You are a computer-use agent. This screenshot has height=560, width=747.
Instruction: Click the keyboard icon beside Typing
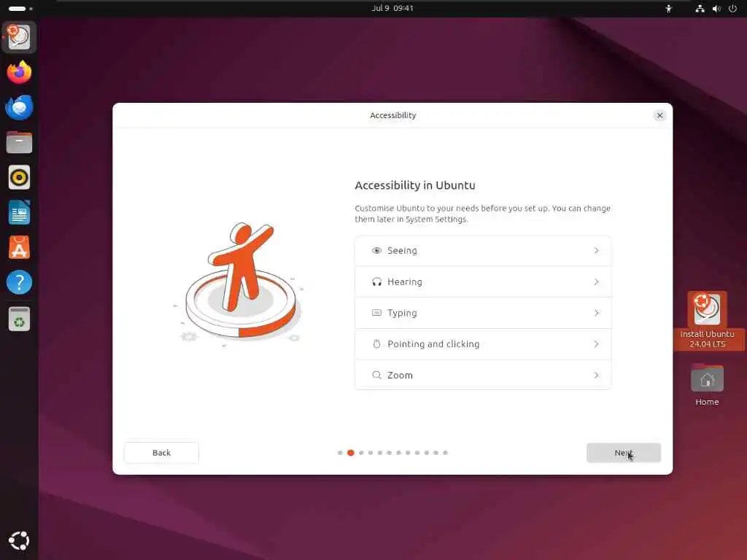point(376,313)
